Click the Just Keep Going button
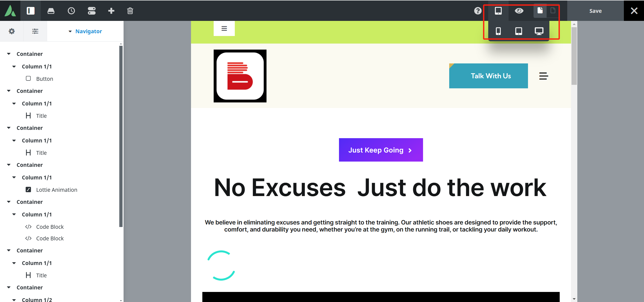Screen dimensions: 644x302 tap(381, 150)
